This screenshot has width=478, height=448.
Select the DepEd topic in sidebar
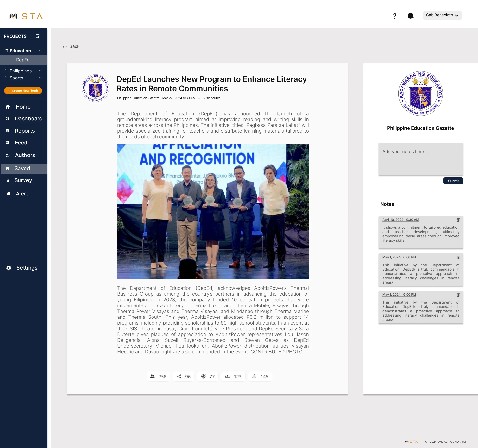click(23, 60)
